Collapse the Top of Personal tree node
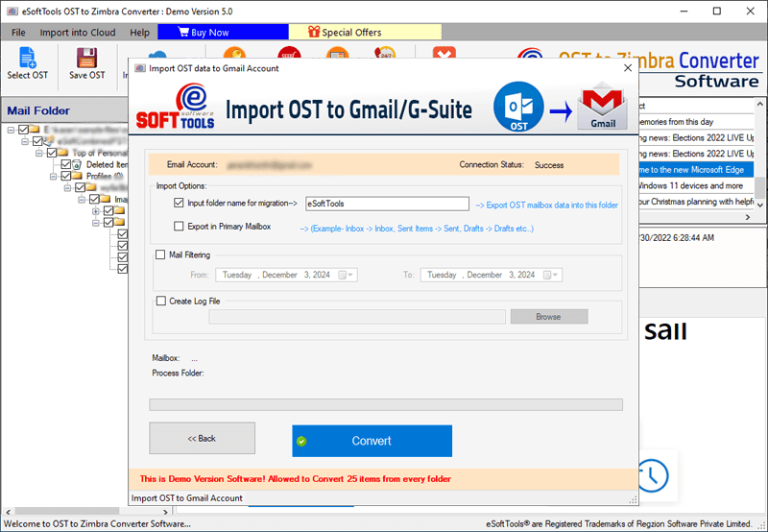The image size is (768, 532). coord(39,153)
